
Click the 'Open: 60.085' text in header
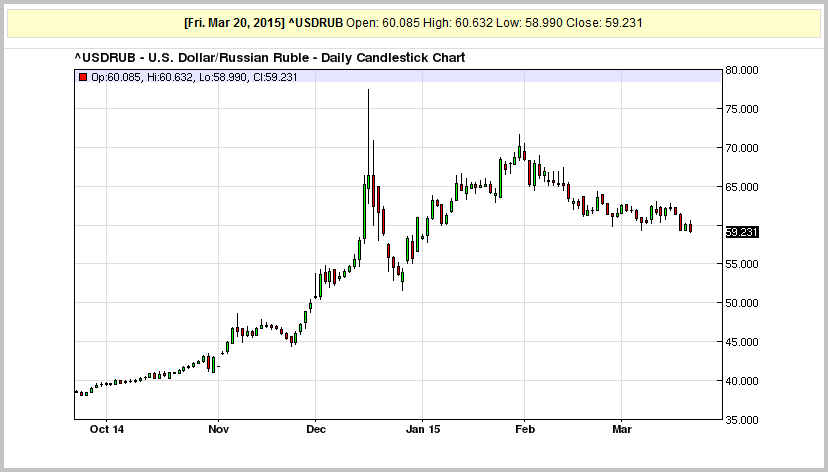pos(383,23)
